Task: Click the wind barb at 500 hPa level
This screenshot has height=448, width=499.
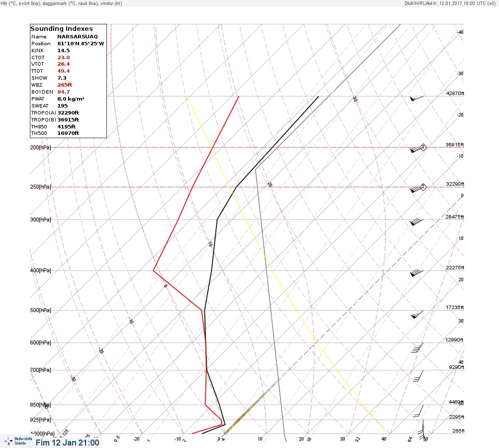Action: point(417,315)
